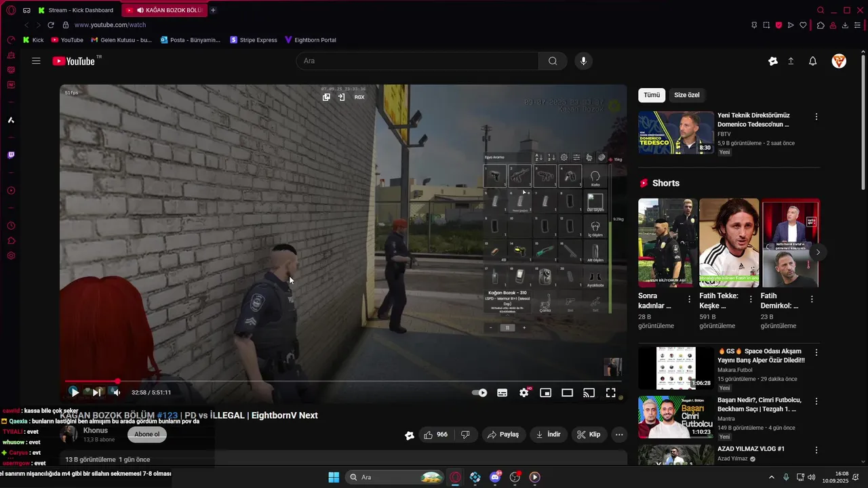868x488 pixels.
Task: Open the Opera ad blocker shield
Action: pyautogui.click(x=778, y=25)
